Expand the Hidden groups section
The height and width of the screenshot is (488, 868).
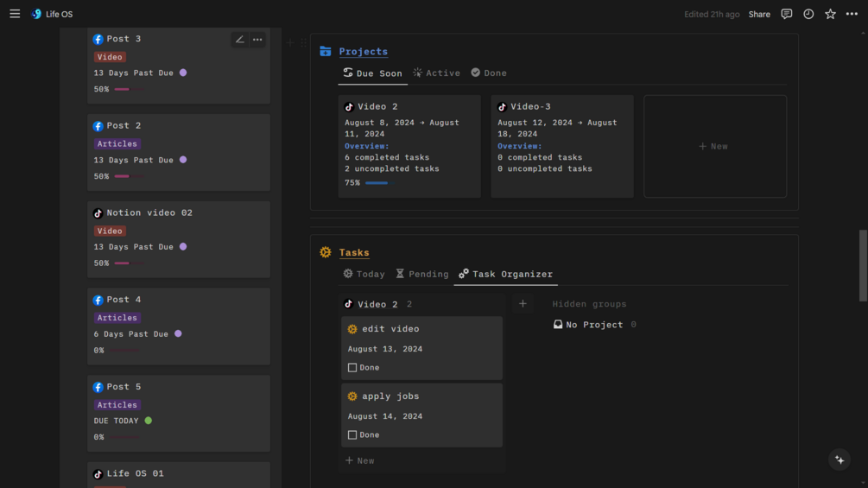point(589,304)
